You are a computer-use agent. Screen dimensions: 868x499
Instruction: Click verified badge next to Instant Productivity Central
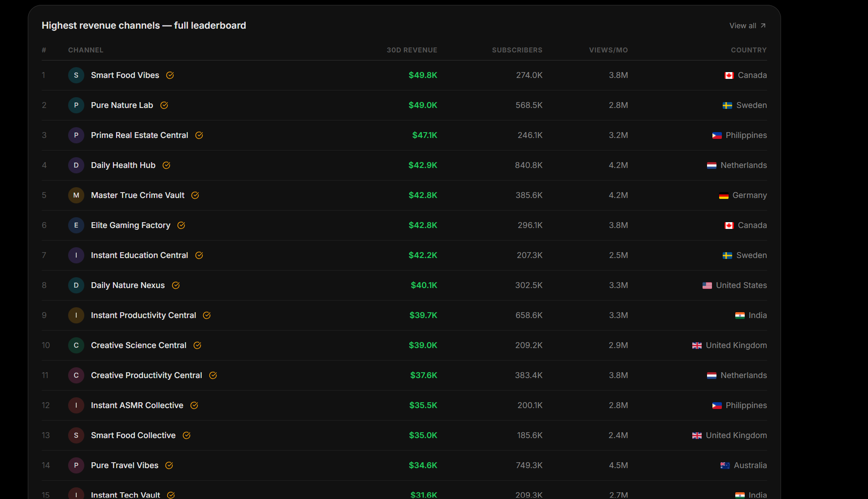click(207, 315)
